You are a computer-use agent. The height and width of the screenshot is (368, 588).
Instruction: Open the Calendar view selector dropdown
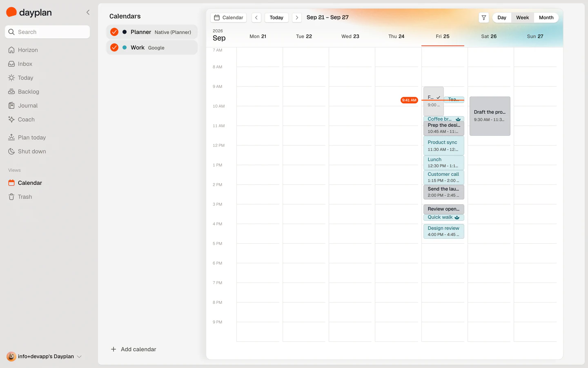[229, 18]
